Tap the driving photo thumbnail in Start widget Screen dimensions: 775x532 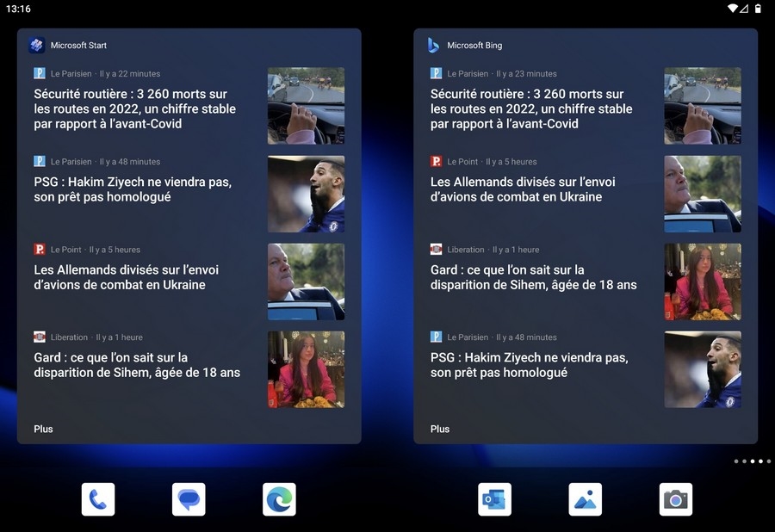tap(306, 106)
